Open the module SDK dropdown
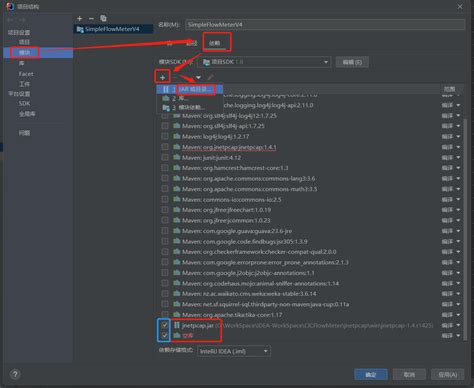Viewport: 474px width, 388px height. (x=264, y=62)
